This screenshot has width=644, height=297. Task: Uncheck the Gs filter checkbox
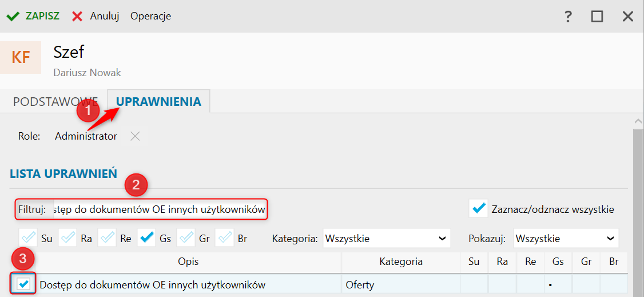click(x=146, y=238)
